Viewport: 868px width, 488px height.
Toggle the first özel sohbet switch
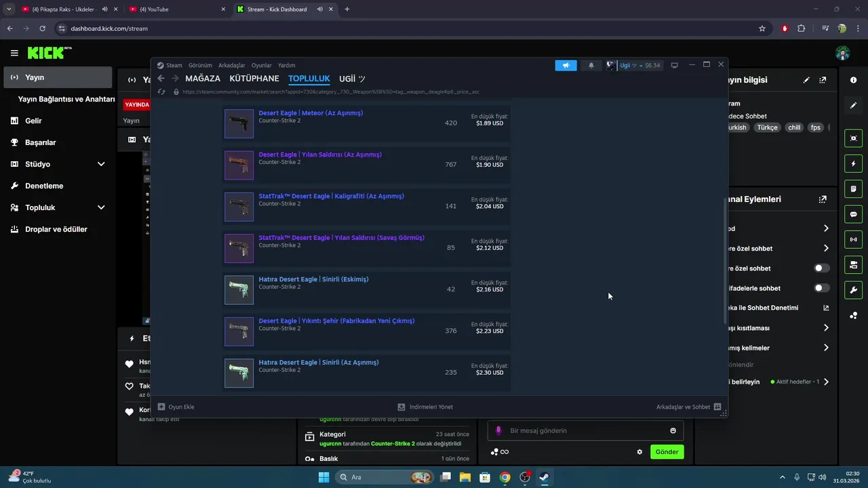(x=822, y=268)
